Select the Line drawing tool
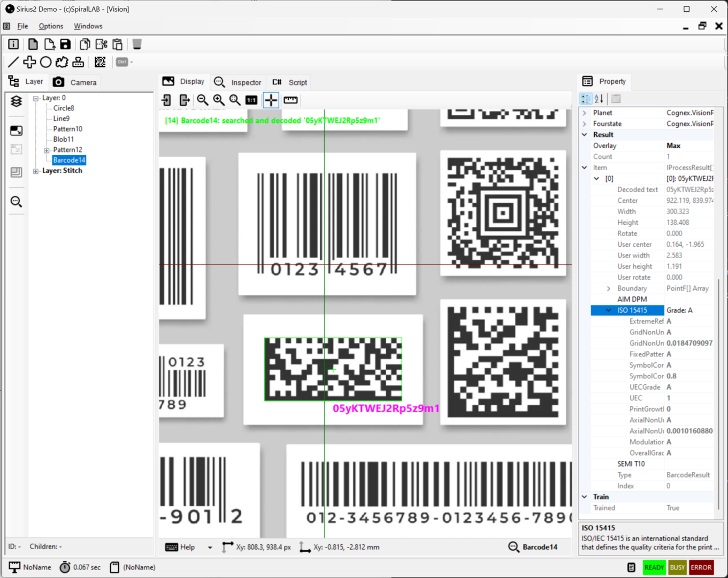Viewport: 728px width, 578px height. (x=13, y=62)
